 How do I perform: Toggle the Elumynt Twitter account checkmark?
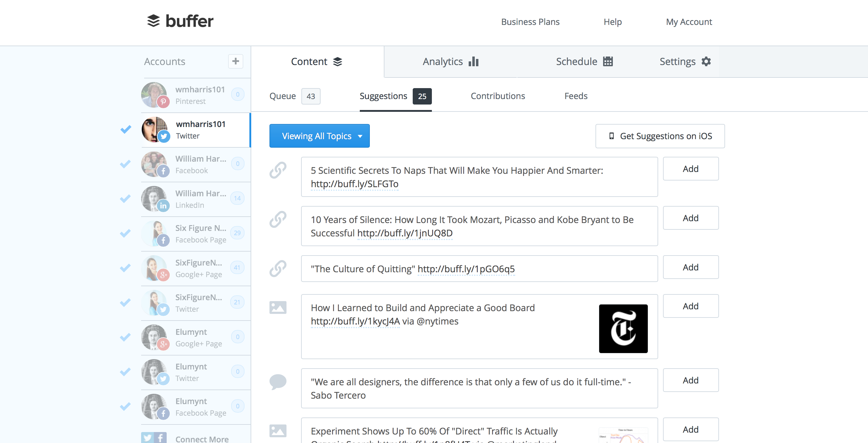(x=125, y=372)
